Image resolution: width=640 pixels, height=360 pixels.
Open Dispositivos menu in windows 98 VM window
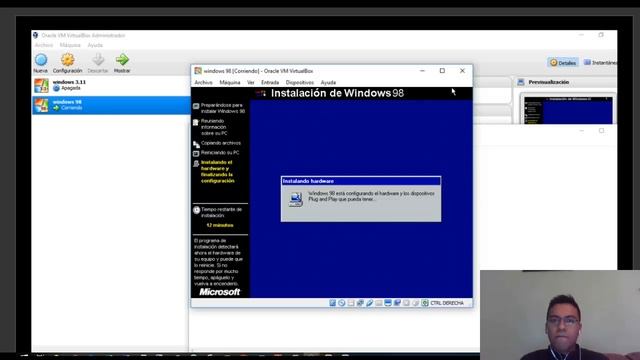click(x=300, y=82)
